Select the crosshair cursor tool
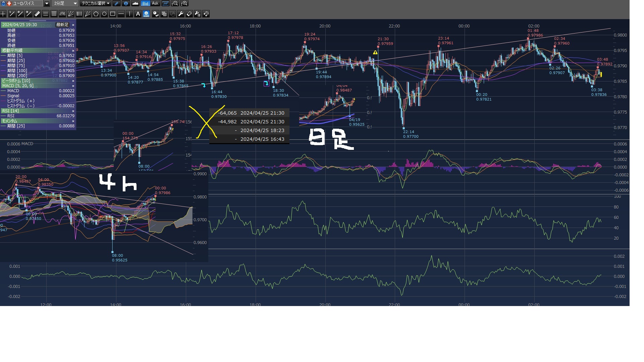This screenshot has width=644, height=362. (3, 14)
